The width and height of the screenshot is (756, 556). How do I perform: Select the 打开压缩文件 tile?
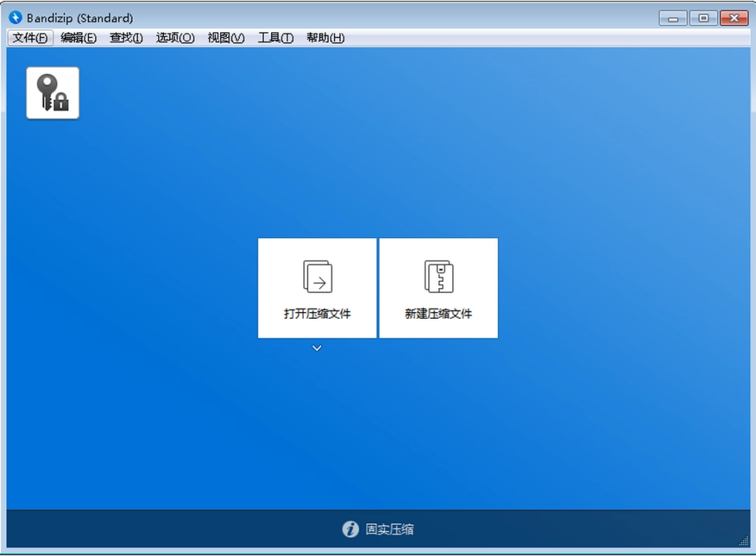(x=316, y=287)
